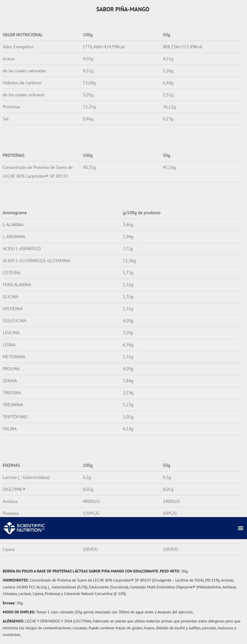247x644 pixels.
Task: Click the Lipasa row label
Action: coord(9,549)
